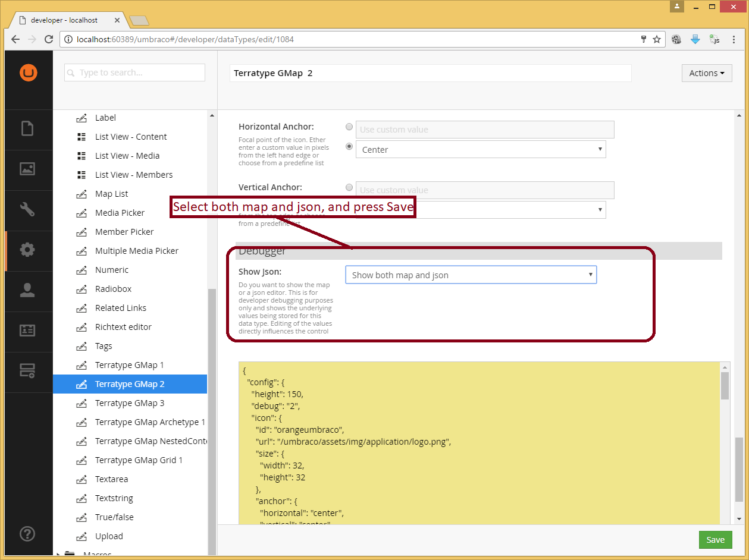Open the Textstring data type
The height and width of the screenshot is (560, 749).
(x=114, y=498)
